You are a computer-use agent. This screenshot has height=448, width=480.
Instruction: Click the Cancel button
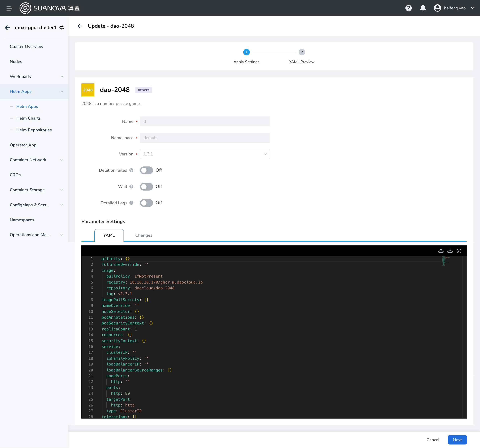[433, 440]
